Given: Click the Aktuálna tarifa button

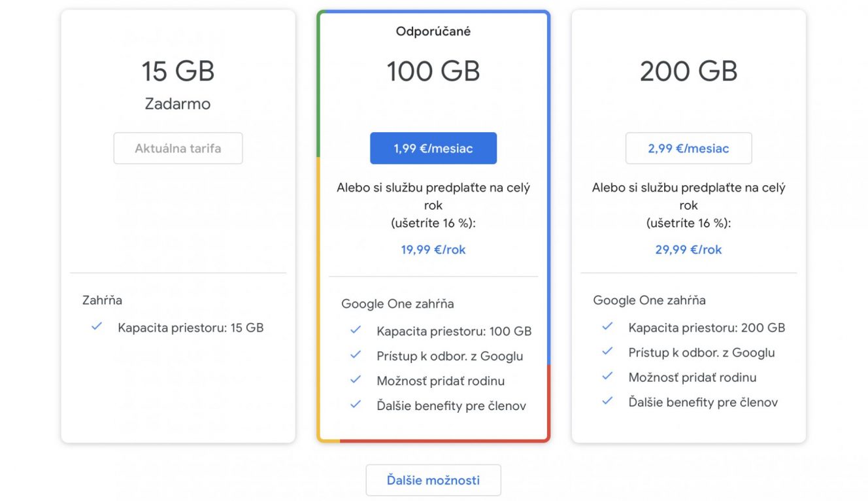Looking at the screenshot, I should 178,148.
